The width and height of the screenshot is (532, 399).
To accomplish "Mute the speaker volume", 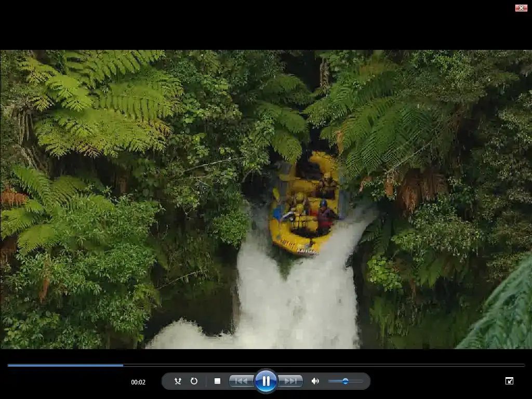I will (315, 381).
